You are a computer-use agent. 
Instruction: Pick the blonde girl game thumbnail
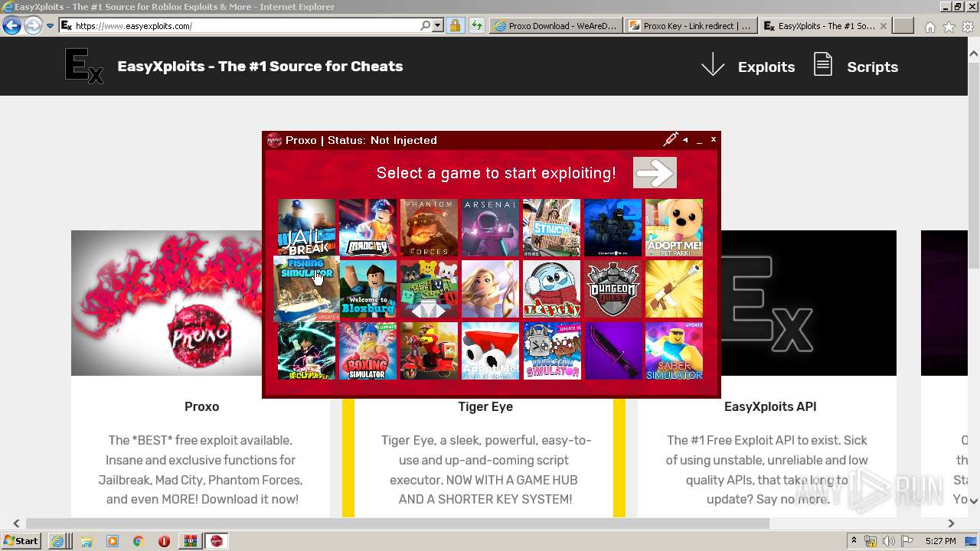[x=490, y=289]
